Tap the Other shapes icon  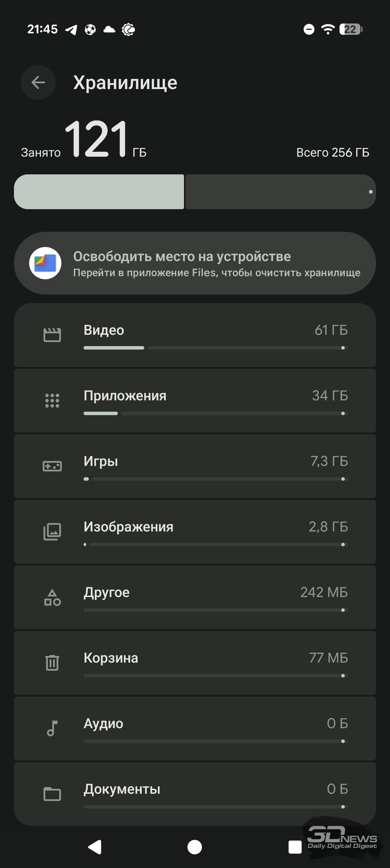52,597
